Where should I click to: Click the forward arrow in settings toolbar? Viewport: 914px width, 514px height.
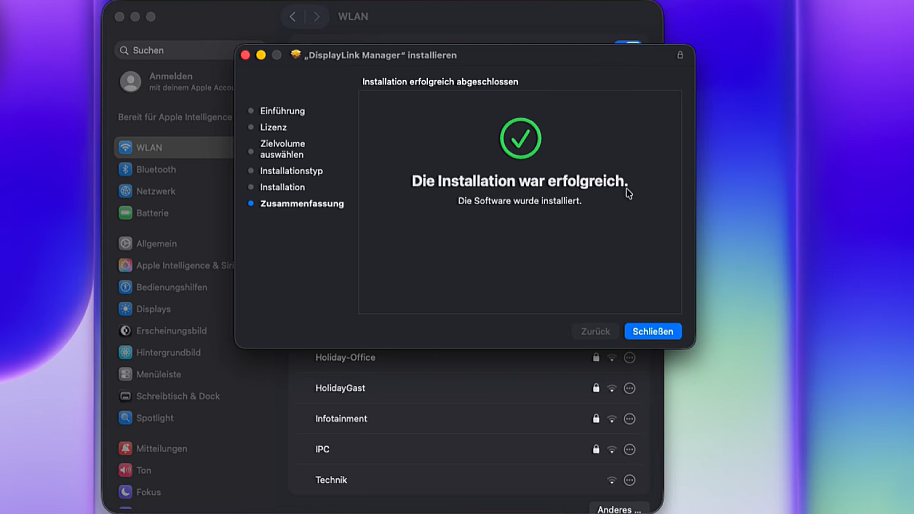click(x=317, y=17)
